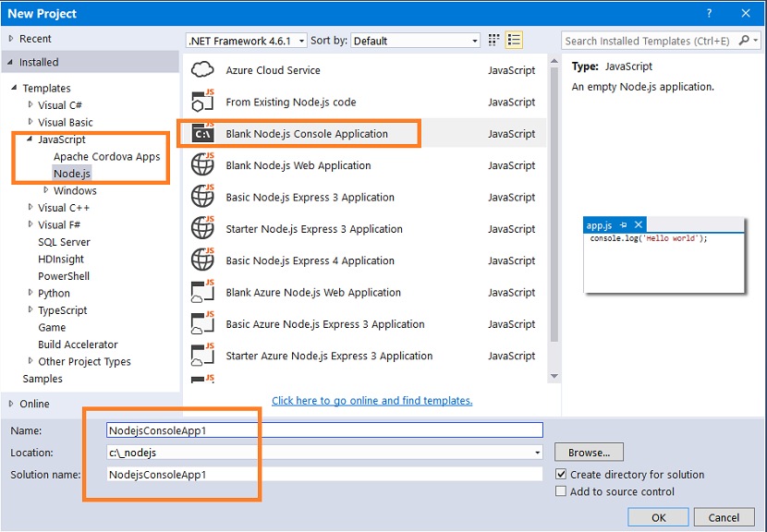Click the Basic Azure Node.js Express 3 icon

(x=202, y=323)
